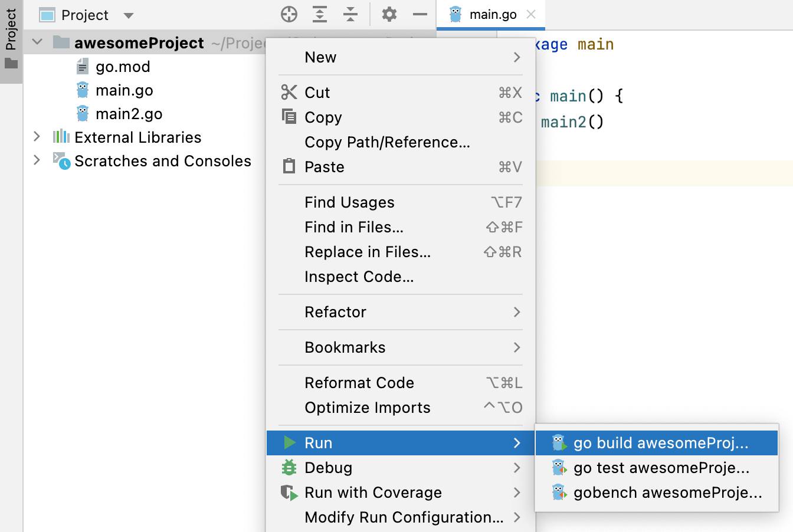Choose the gobench awesomeProject option
The image size is (793, 532).
(667, 492)
